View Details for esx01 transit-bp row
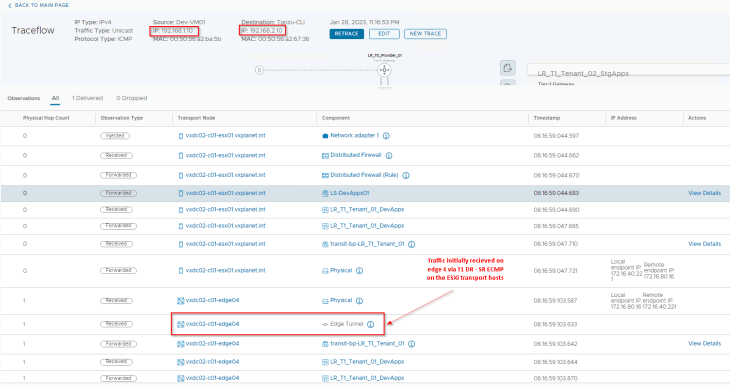 [704, 243]
